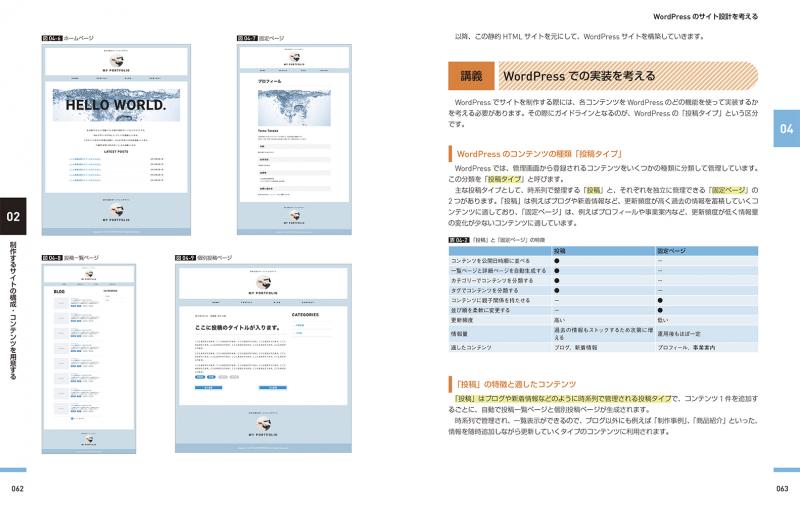Click the highlighted term 固定ページ in paragraph

pyautogui.click(x=729, y=190)
